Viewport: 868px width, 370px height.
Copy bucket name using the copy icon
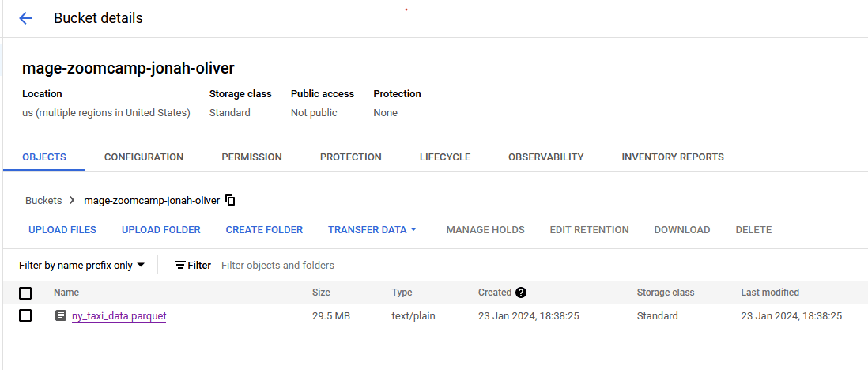coord(230,200)
